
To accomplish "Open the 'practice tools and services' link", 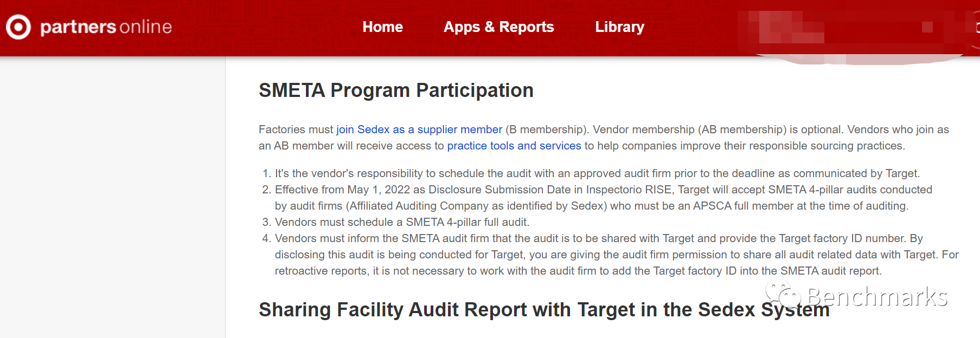I will point(514,146).
